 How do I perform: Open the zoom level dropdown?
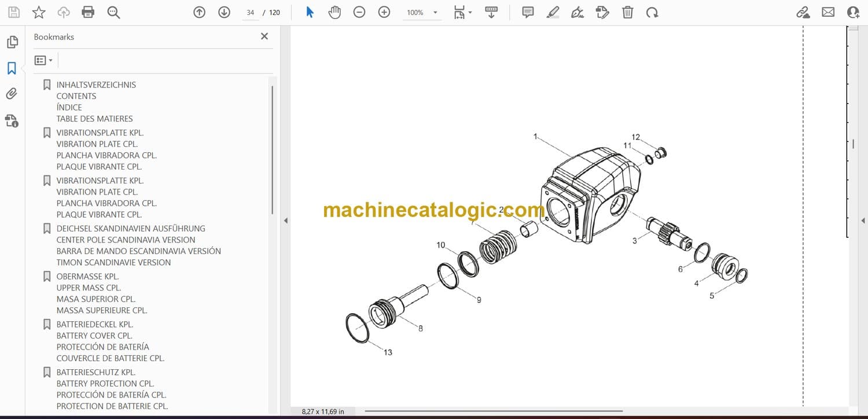(435, 13)
